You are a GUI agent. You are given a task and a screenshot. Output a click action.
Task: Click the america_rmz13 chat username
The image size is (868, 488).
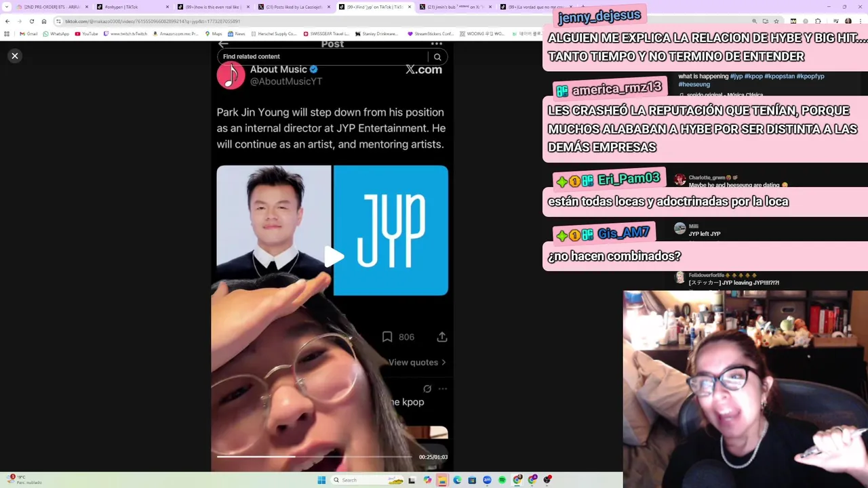[x=616, y=89]
